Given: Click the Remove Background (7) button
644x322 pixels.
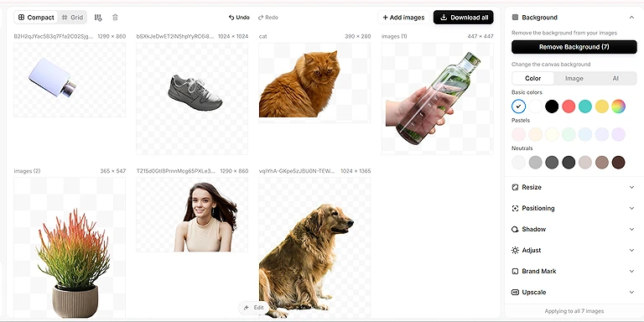Looking at the screenshot, I should 574,47.
